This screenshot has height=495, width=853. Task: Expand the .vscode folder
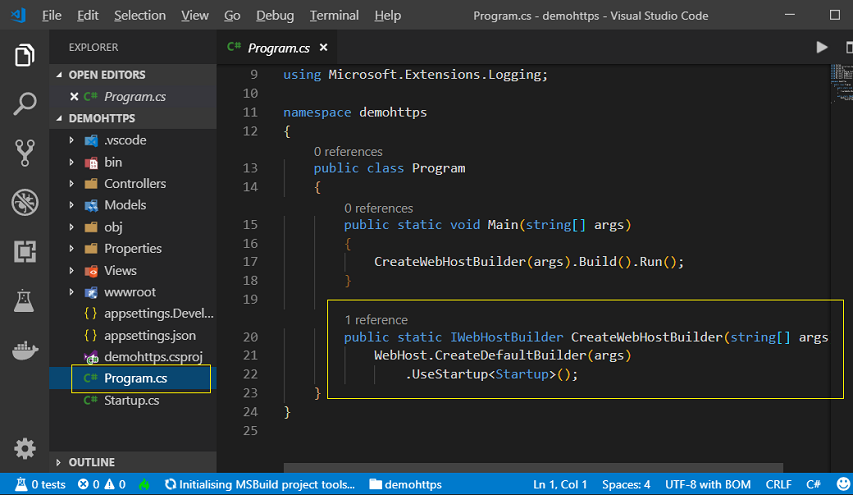pos(71,140)
